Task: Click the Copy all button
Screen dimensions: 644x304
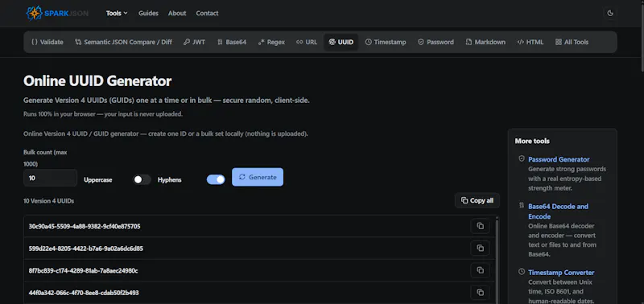Action: [477, 200]
